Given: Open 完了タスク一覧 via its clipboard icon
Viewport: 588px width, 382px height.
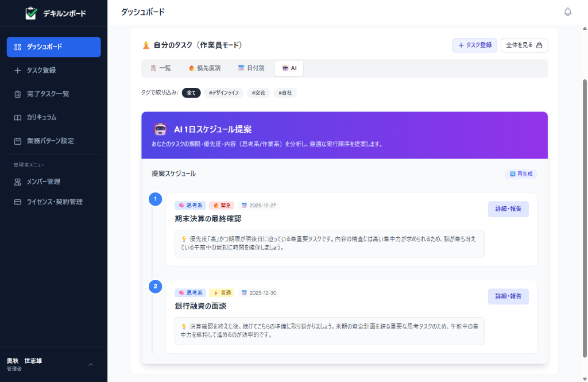Looking at the screenshot, I should pyautogui.click(x=16, y=94).
